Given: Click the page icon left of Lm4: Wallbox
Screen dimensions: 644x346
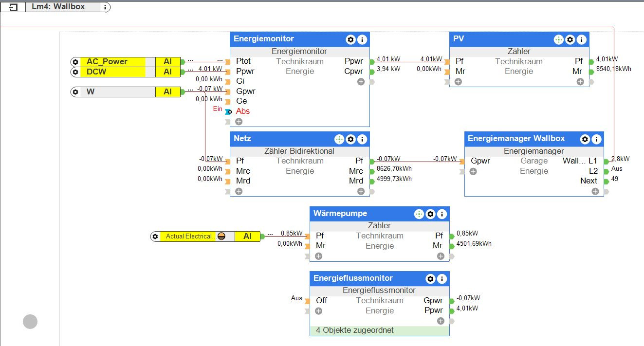Looking at the screenshot, I should (13, 7).
